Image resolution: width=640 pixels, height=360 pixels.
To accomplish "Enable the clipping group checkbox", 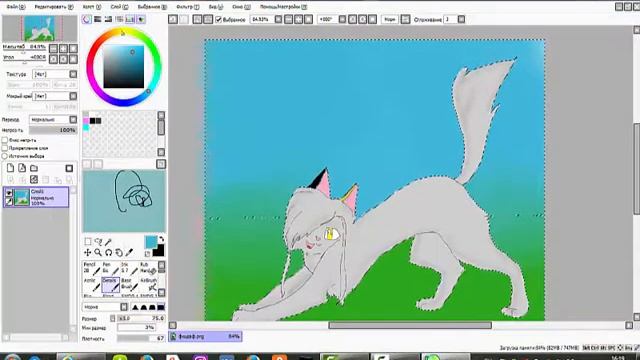I will click(x=5, y=148).
